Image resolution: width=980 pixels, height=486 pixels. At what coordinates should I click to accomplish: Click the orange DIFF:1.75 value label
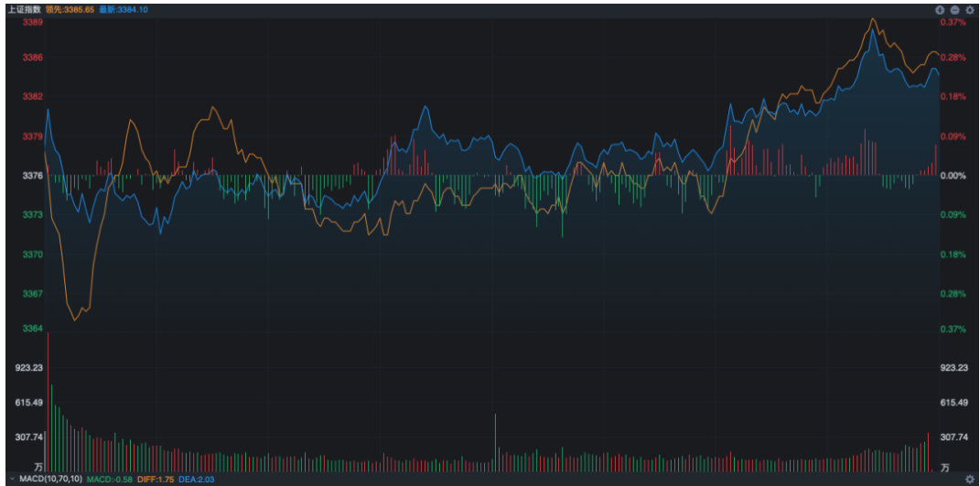155,479
